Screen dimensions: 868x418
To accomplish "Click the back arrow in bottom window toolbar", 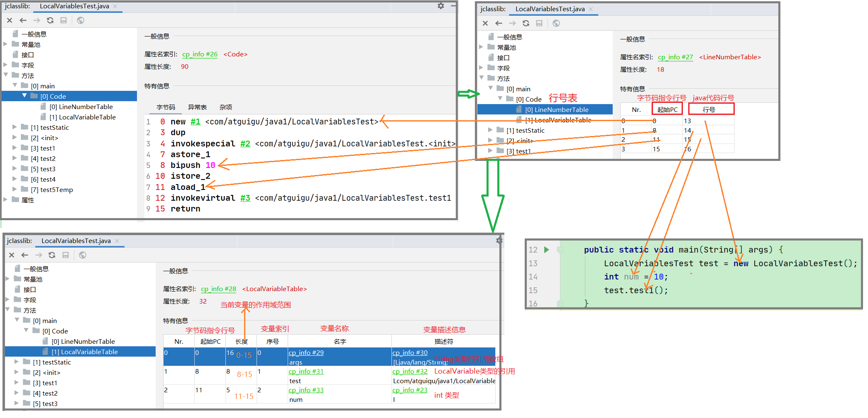I will click(x=25, y=255).
